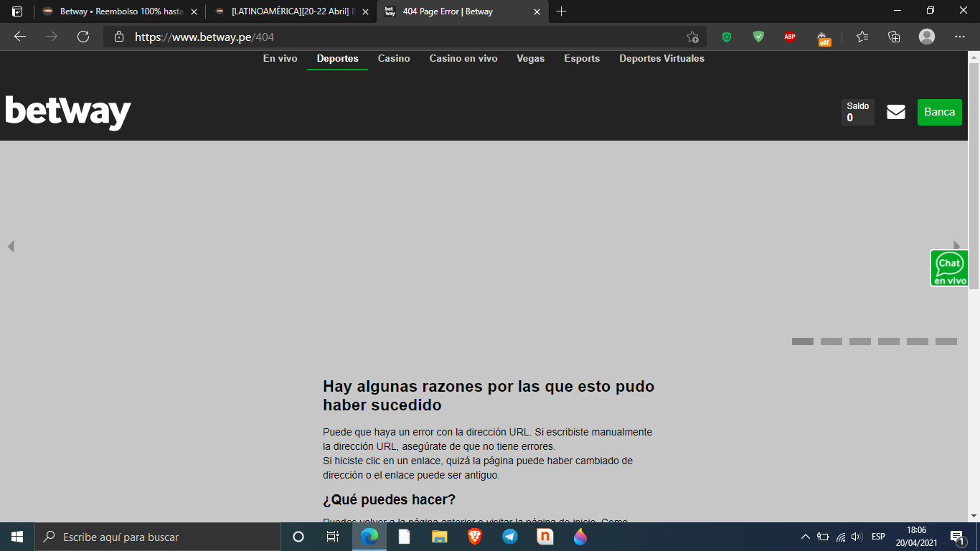Close the Betway Reembolso tab

194,11
